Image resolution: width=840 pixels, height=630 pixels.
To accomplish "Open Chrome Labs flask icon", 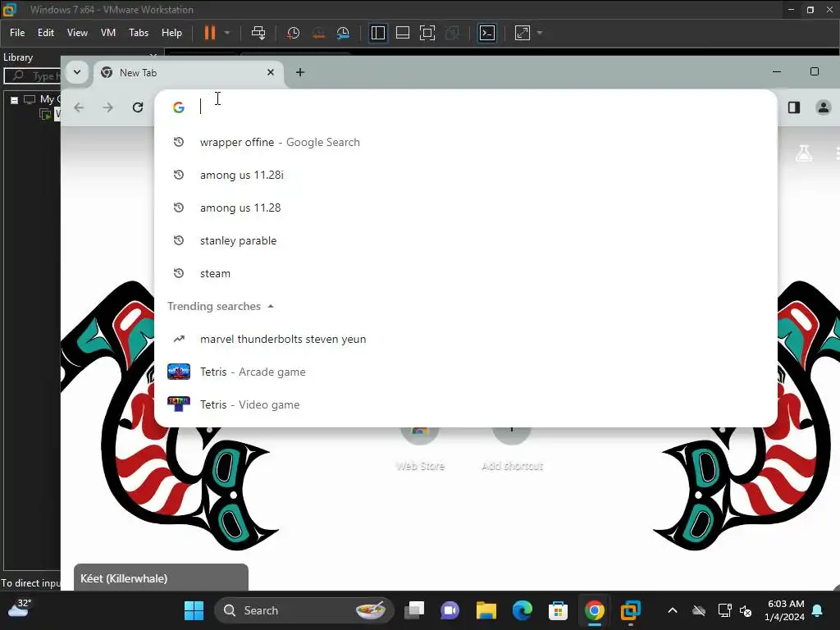I will [x=804, y=153].
